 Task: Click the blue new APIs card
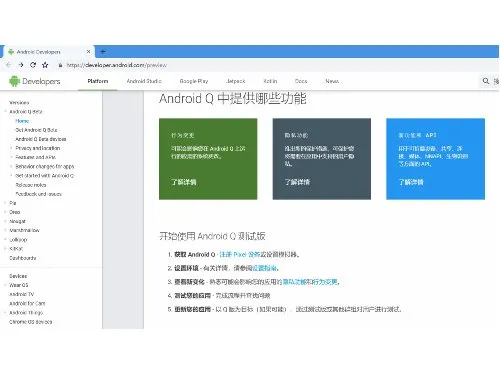point(435,159)
